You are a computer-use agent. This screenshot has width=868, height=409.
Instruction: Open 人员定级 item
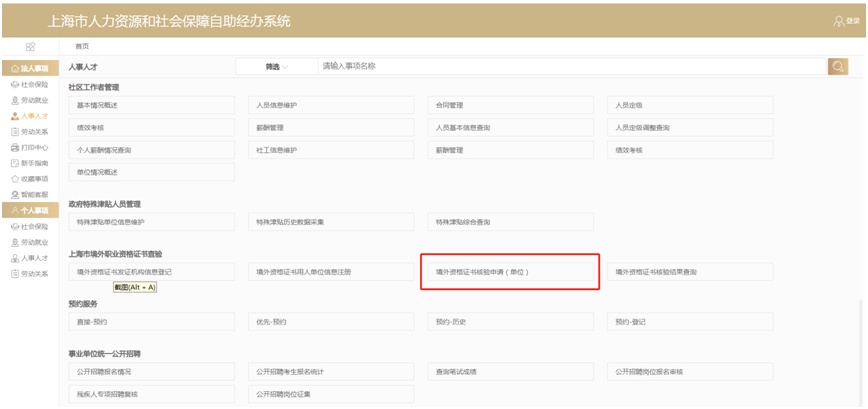pyautogui.click(x=690, y=105)
